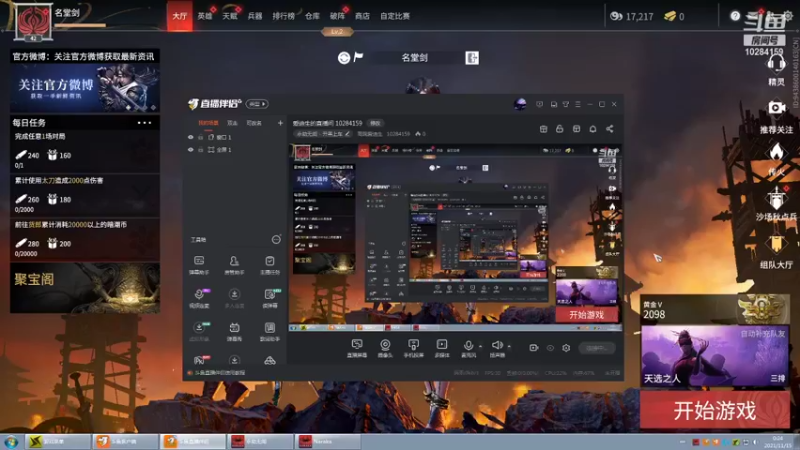This screenshot has height=450, width=800.
Task: Click the share icon in streaming app header
Action: click(x=610, y=129)
